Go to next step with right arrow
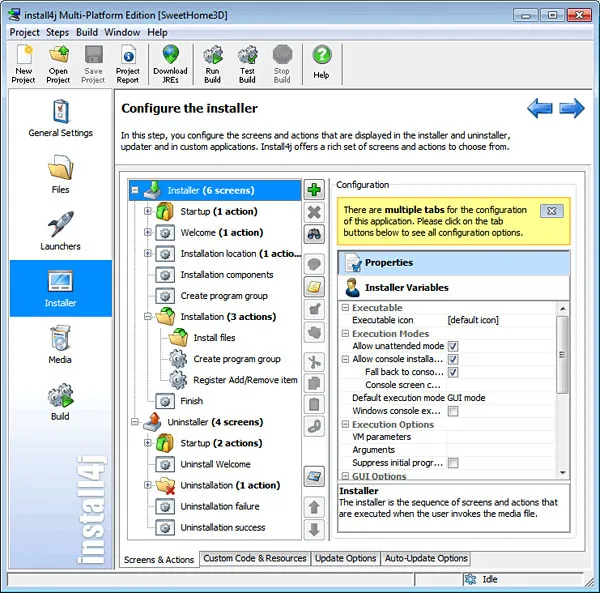 click(x=572, y=109)
